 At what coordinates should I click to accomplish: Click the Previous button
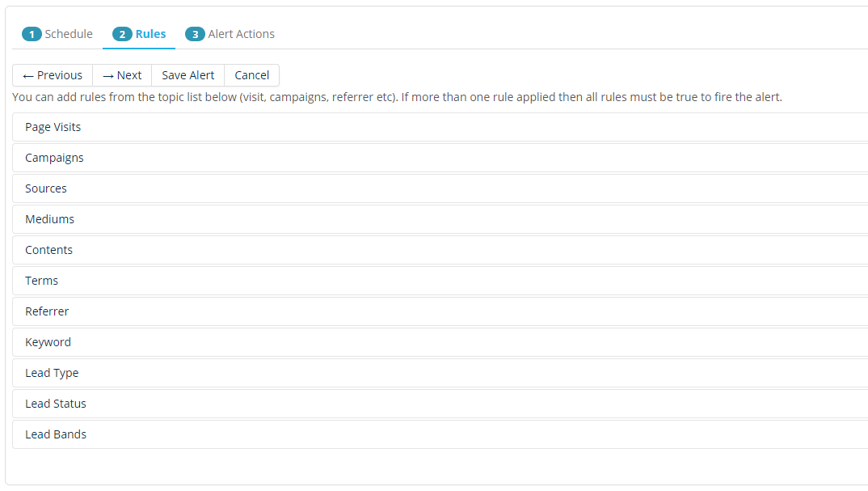coord(53,75)
